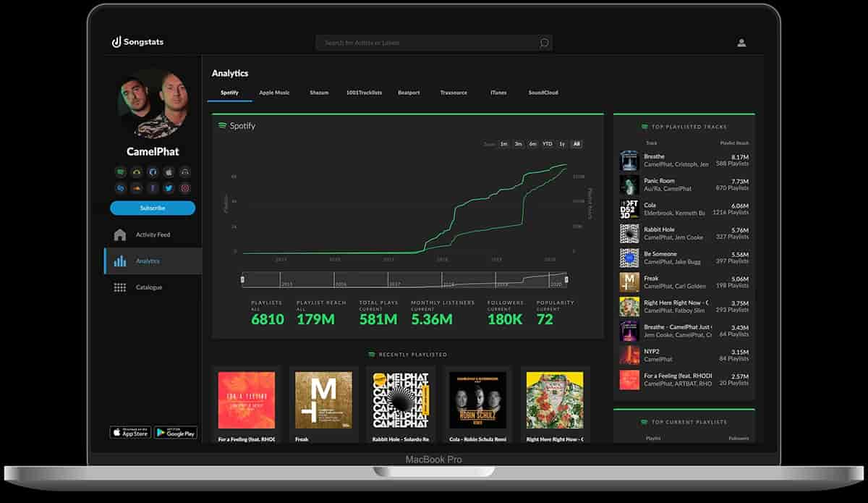This screenshot has width=868, height=503.
Task: Click the Google Play download badge
Action: point(175,432)
